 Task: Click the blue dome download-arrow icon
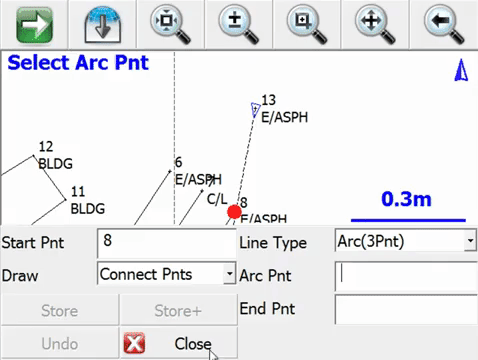[x=103, y=25]
